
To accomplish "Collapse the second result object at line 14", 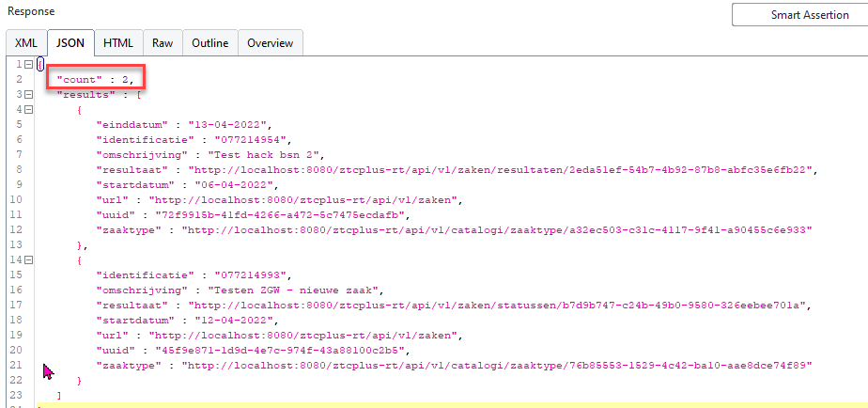I will [x=28, y=259].
